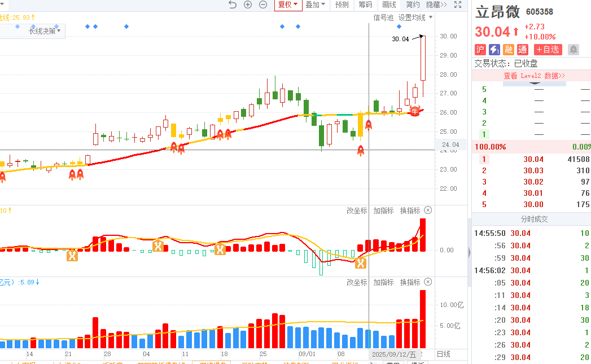Click 改坐标 in the volume panel

(357, 282)
